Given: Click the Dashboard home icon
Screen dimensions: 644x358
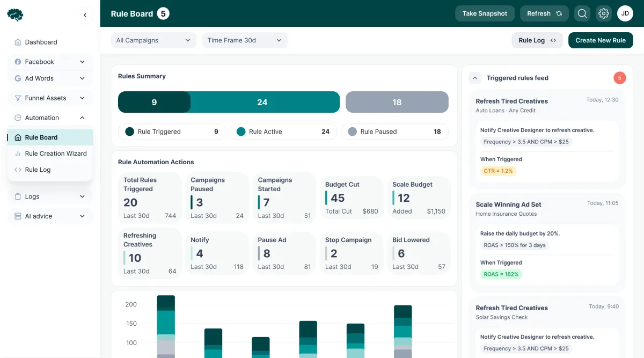Looking at the screenshot, I should click(x=18, y=42).
